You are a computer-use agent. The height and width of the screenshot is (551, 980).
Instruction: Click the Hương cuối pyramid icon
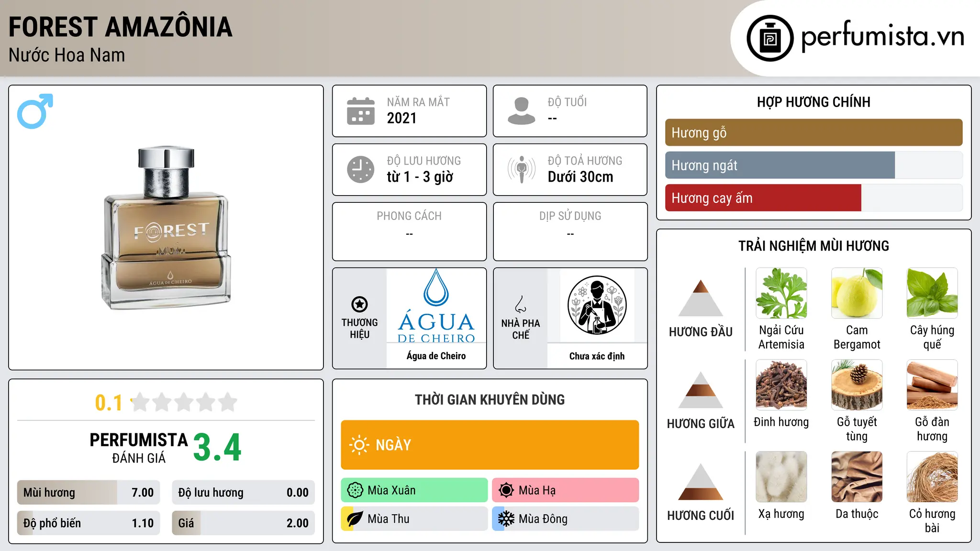(701, 482)
